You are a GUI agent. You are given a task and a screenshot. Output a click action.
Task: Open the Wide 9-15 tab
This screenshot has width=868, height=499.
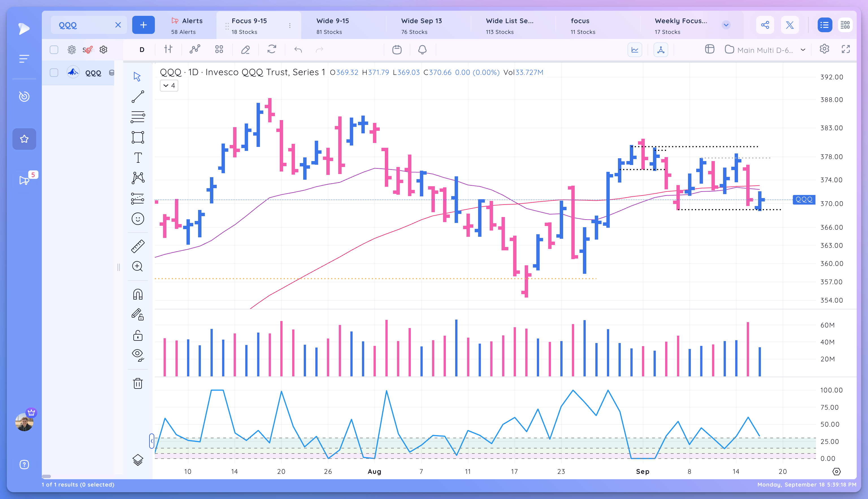[x=333, y=26]
